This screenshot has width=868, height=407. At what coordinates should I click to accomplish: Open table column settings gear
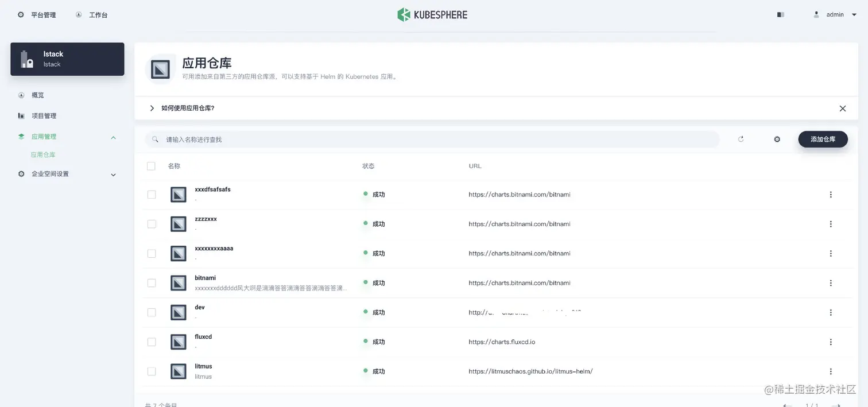point(777,139)
